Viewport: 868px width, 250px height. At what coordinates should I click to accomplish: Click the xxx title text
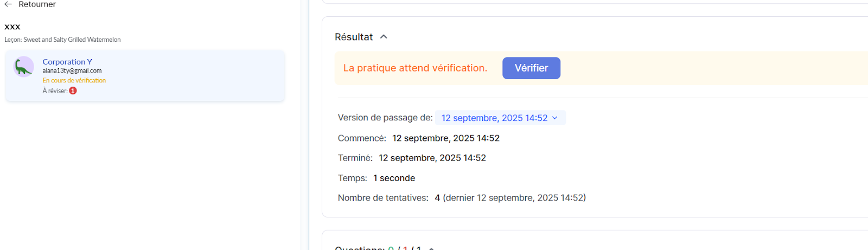12,27
